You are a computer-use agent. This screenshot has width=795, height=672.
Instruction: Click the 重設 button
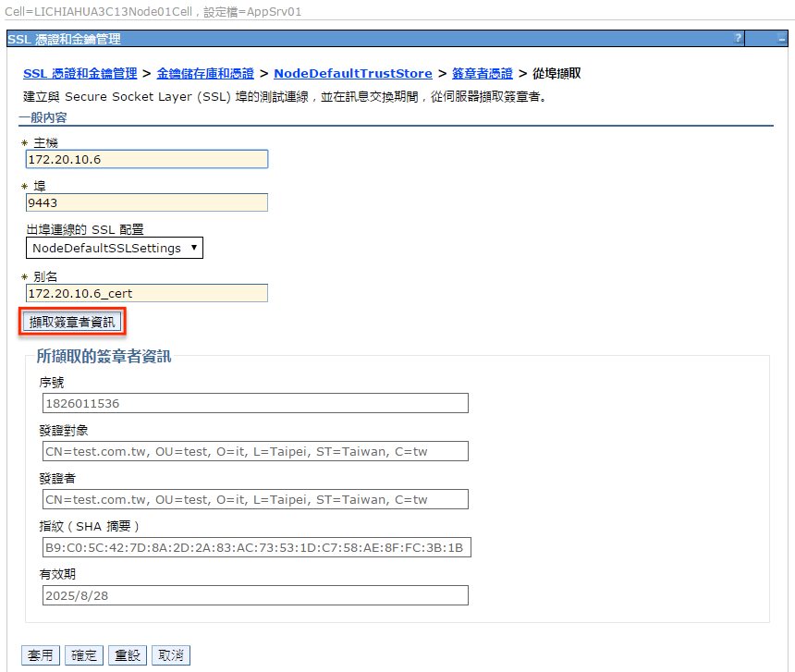(x=127, y=655)
